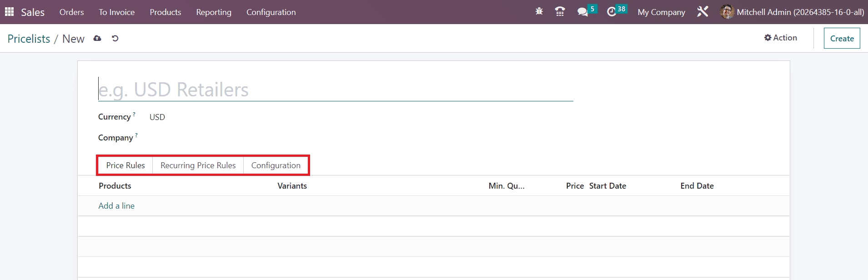Screen dimensions: 868x280
Task: Expand the Mitchell Admin user menu
Action: [x=792, y=12]
